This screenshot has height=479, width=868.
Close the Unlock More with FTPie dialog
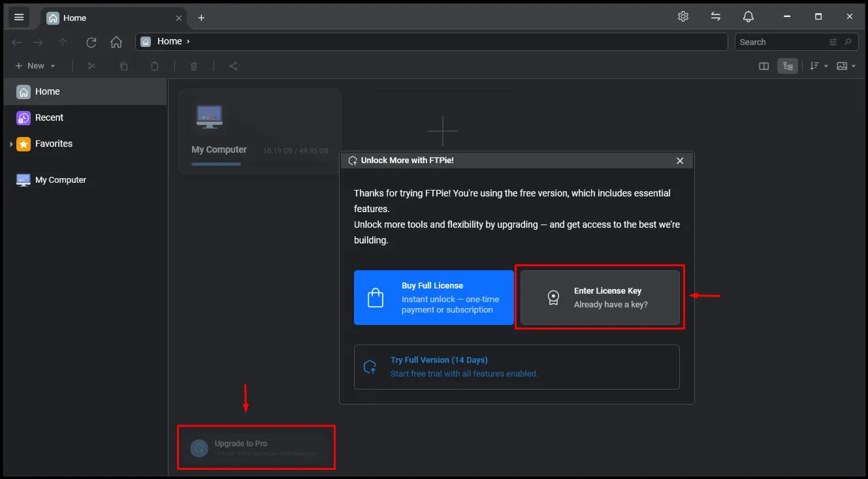pos(680,161)
